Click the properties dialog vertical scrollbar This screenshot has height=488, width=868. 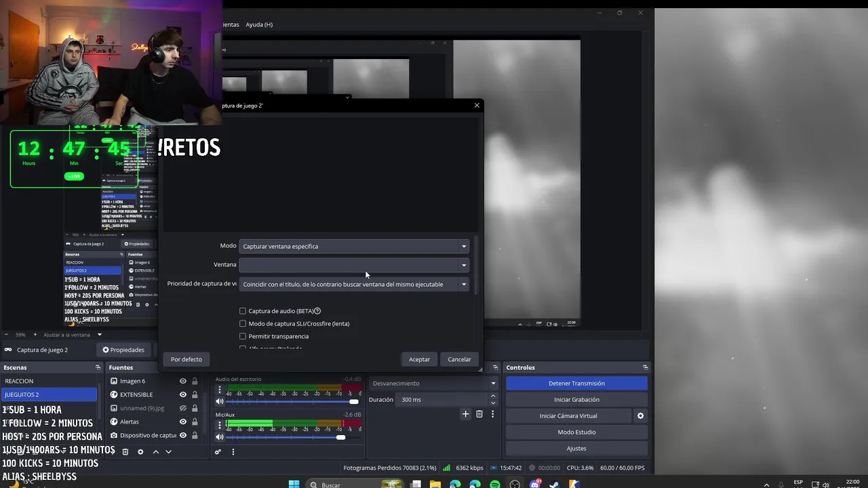476,265
